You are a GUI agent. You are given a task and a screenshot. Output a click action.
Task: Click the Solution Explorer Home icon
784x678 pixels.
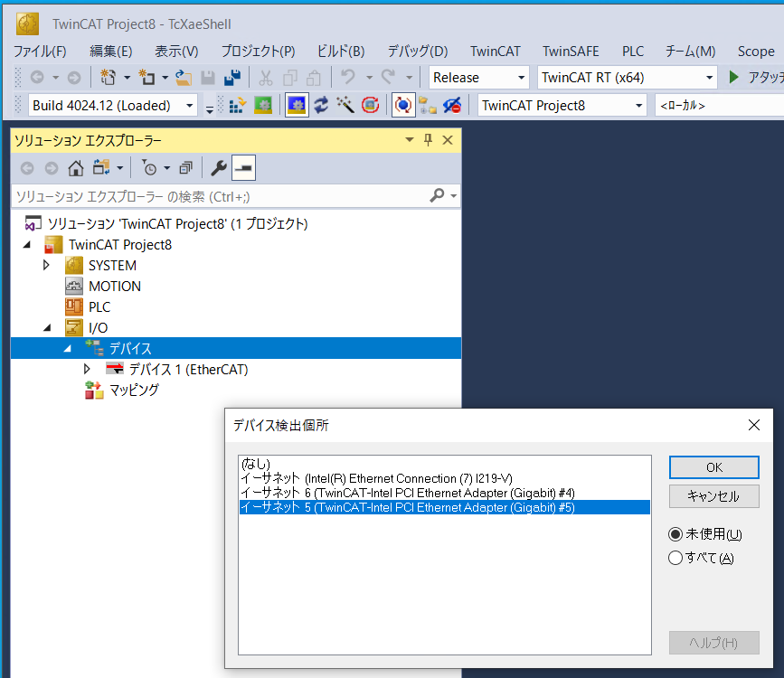[75, 168]
